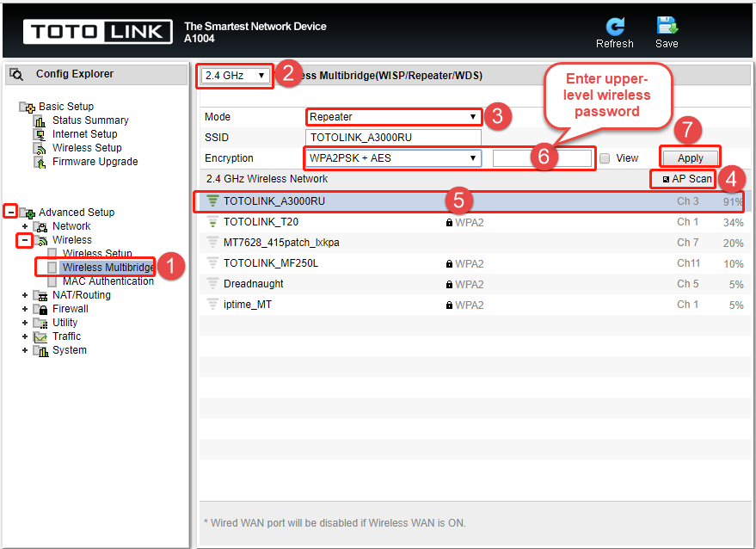This screenshot has height=549, width=756.
Task: Select the MT7628_415patch_lxkpa network name
Action: tap(281, 243)
